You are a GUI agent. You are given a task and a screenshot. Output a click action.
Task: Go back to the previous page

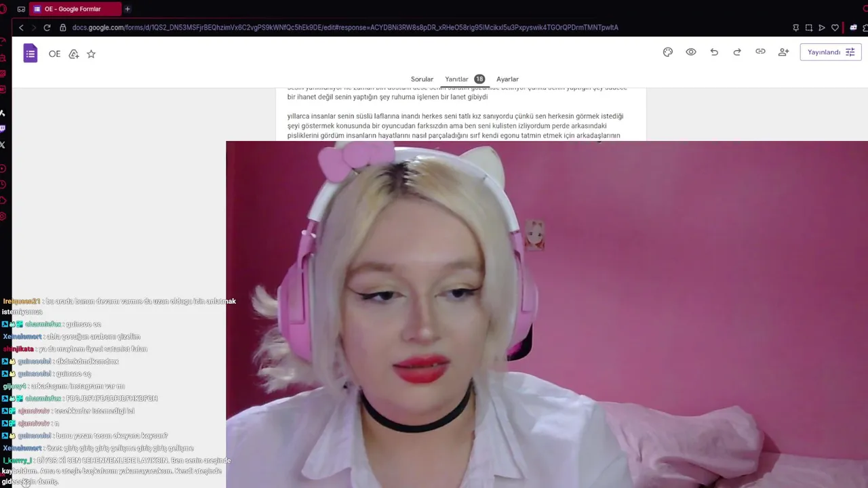21,28
